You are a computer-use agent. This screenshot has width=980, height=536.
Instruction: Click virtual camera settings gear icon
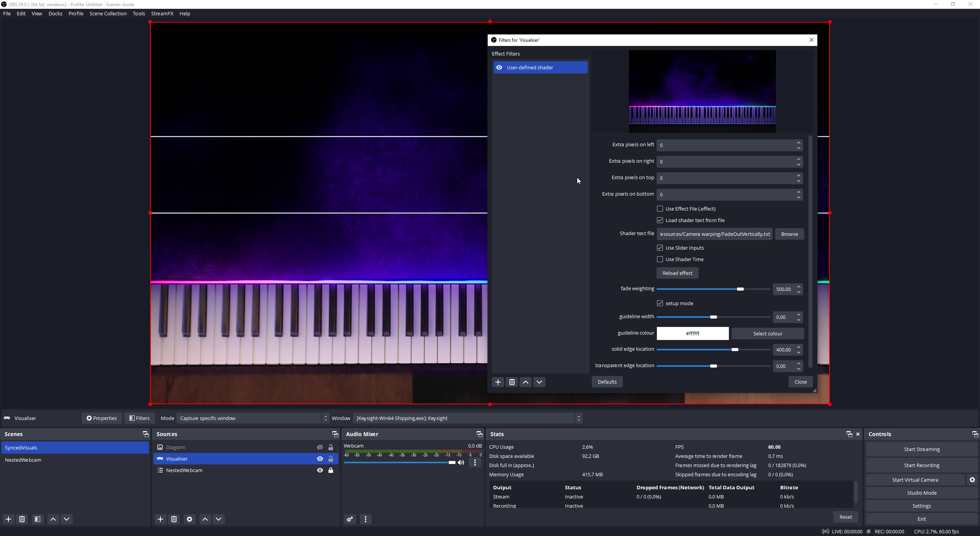[x=972, y=480]
